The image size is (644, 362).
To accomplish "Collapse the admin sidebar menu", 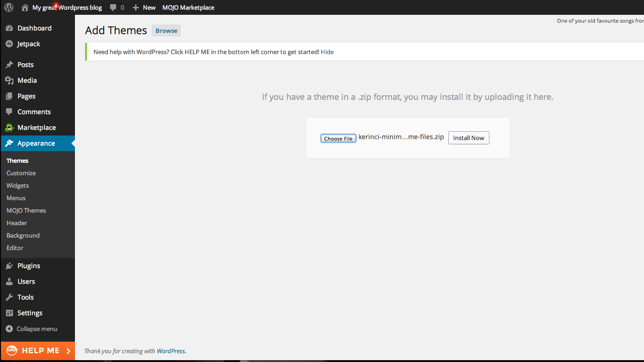I will tap(37, 329).
